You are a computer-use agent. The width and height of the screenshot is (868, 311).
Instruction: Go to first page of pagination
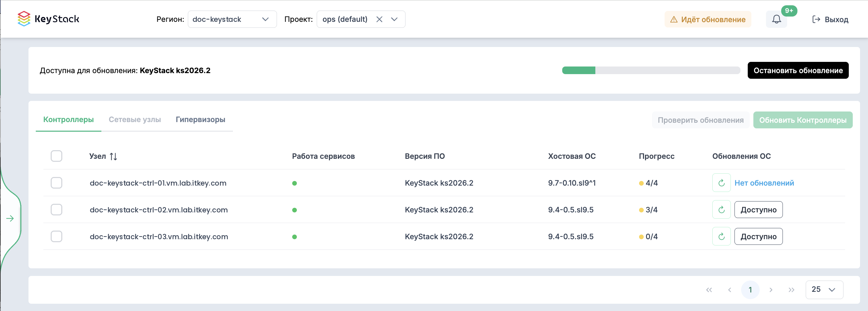pos(709,290)
